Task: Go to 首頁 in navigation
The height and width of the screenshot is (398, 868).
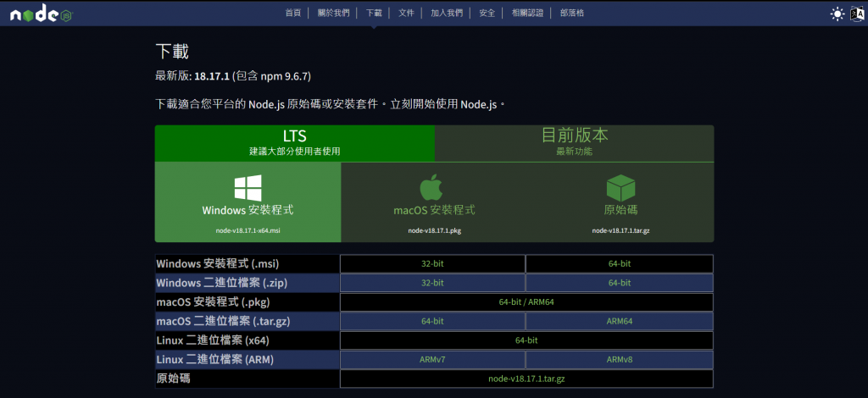Action: (x=292, y=14)
